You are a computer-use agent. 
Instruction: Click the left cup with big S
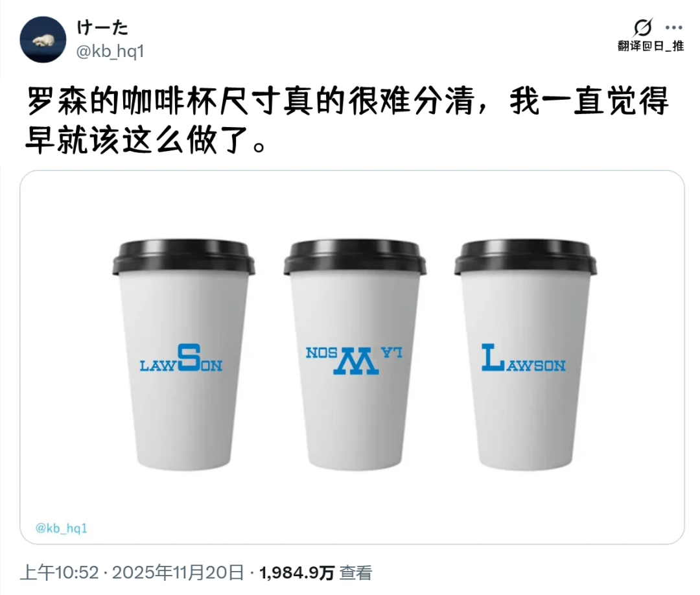[x=183, y=355]
